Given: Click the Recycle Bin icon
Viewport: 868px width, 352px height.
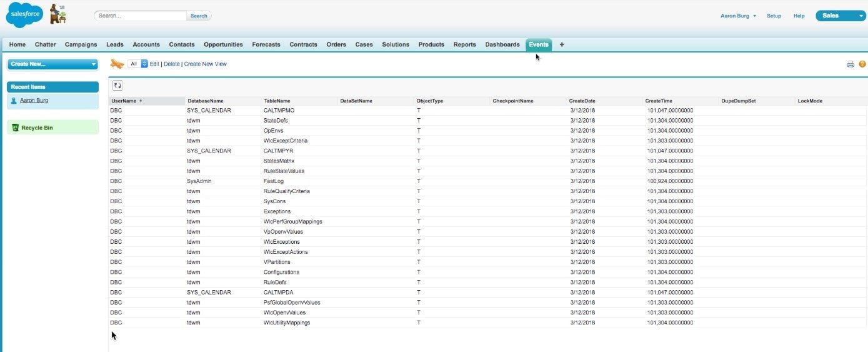Looking at the screenshot, I should [16, 128].
